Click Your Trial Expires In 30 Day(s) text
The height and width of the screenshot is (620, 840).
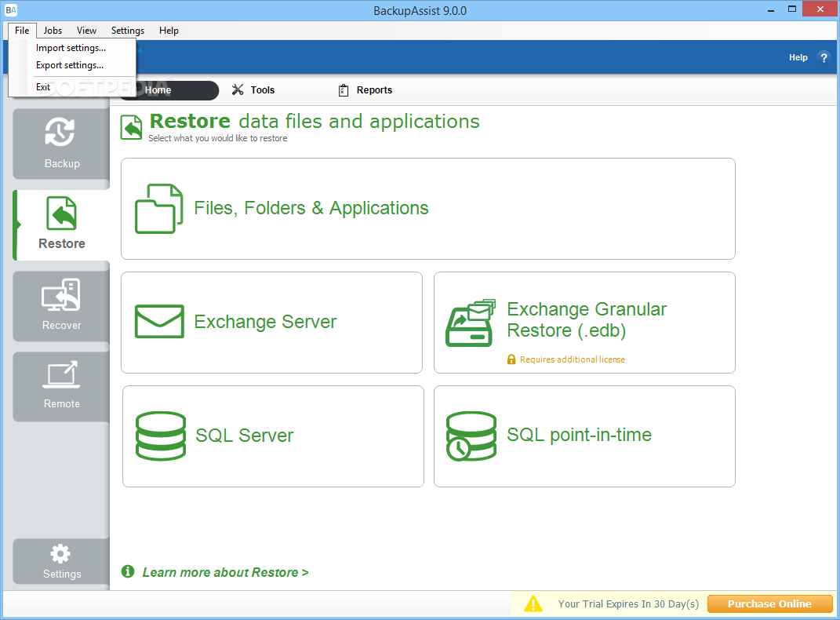point(628,604)
